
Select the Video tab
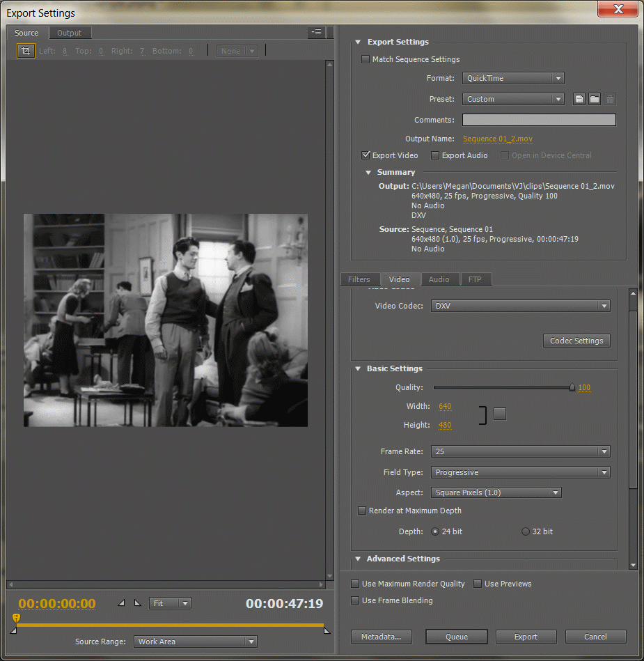click(x=399, y=279)
